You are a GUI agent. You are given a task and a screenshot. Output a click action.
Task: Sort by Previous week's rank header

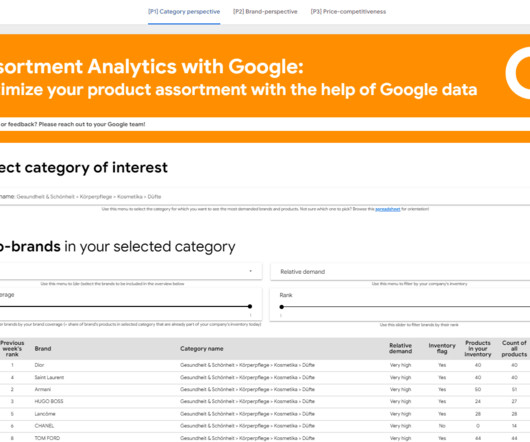coord(12,348)
